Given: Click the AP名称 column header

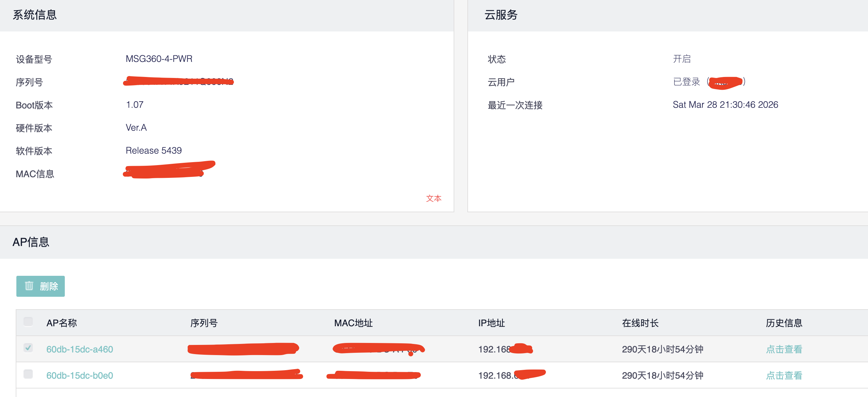Looking at the screenshot, I should [x=62, y=323].
